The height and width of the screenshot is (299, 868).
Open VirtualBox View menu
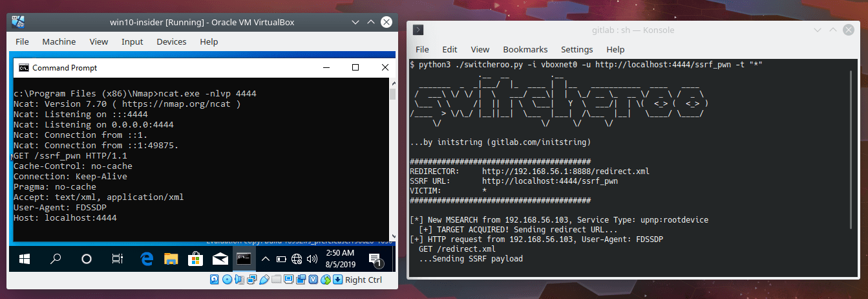click(x=99, y=41)
